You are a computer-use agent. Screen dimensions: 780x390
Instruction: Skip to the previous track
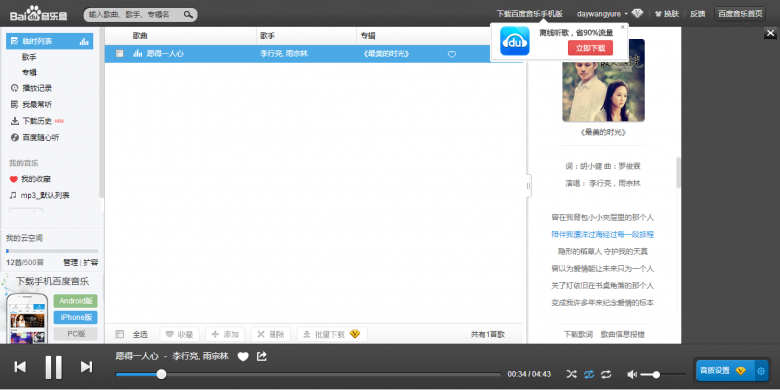(x=20, y=367)
